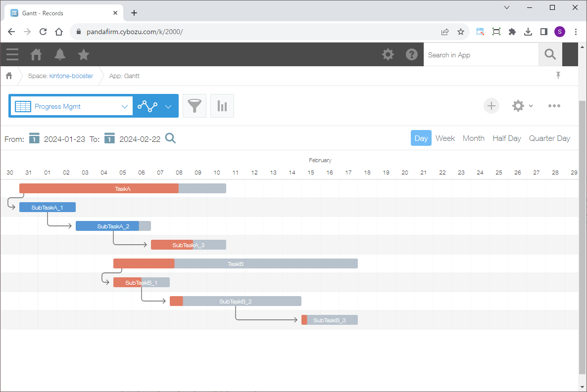Open the three-dots options menu
Image resolution: width=587 pixels, height=392 pixels.
[554, 106]
